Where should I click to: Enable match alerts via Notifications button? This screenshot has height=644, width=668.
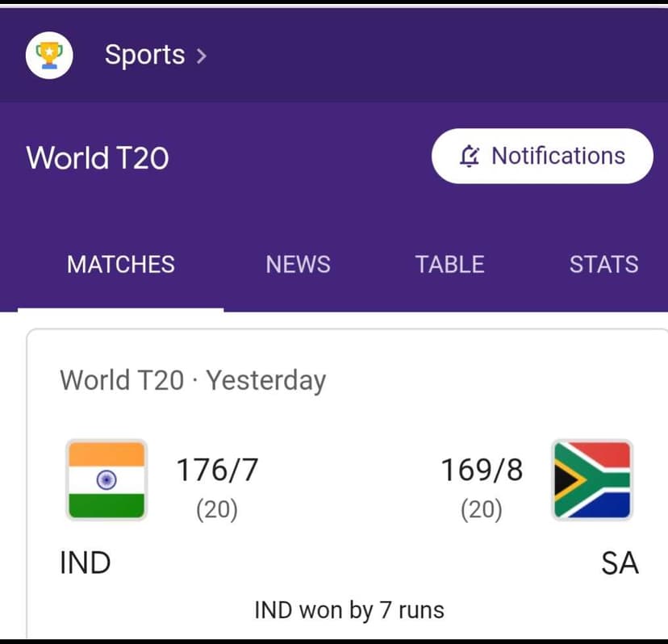542,156
